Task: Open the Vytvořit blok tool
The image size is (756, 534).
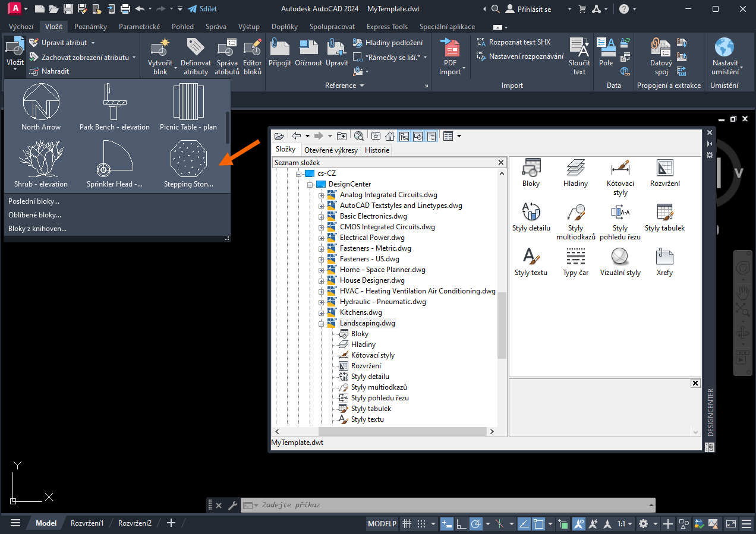Action: pos(160,57)
